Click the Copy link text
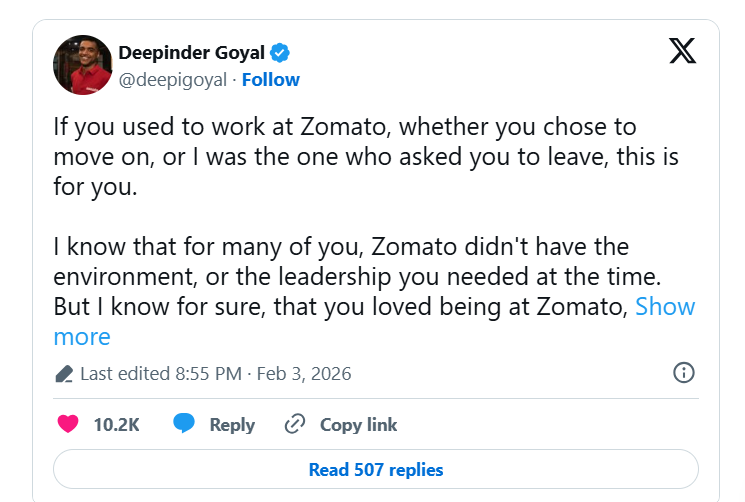The width and height of the screenshot is (745, 502). (358, 424)
